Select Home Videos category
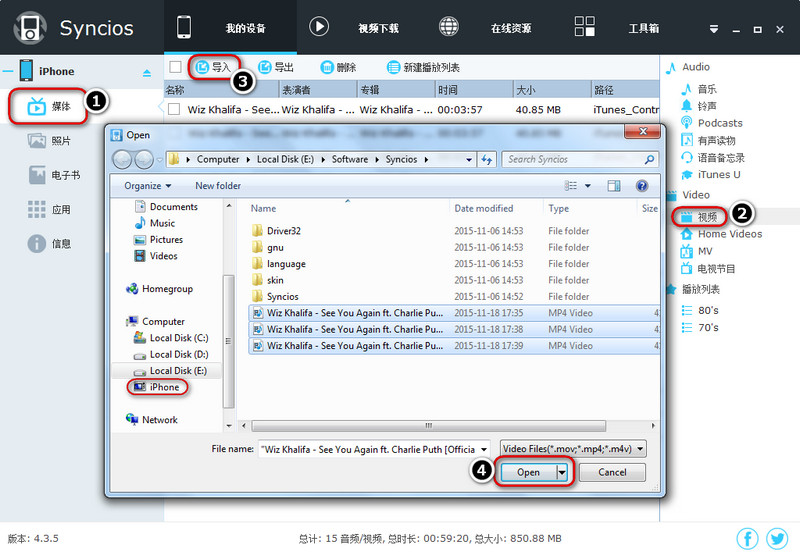800x556 pixels. [x=721, y=234]
